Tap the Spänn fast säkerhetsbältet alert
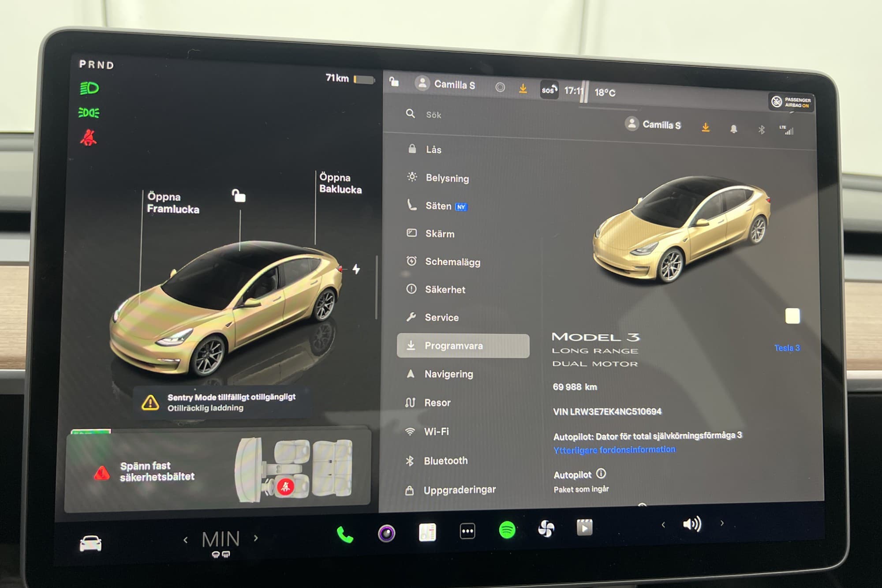 click(x=218, y=472)
